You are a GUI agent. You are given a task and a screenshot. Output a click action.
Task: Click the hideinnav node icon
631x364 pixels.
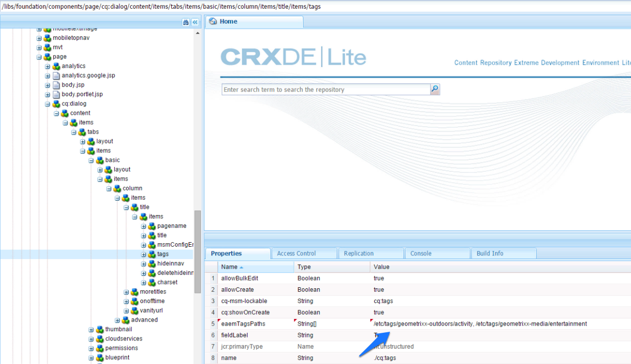[x=152, y=264]
